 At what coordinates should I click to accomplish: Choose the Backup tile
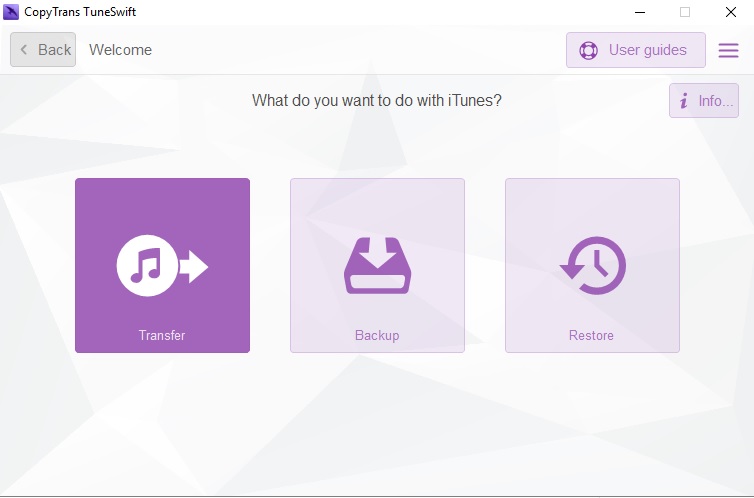click(x=377, y=265)
